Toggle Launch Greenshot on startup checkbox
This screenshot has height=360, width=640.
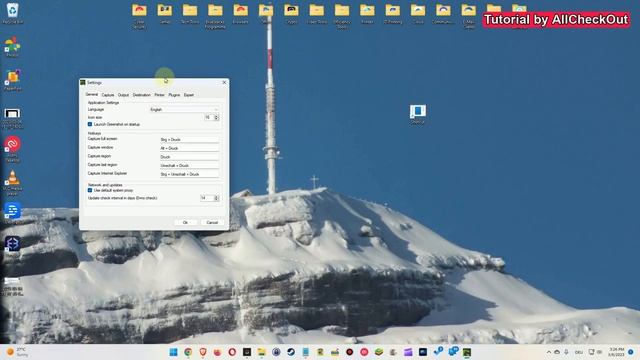(90, 124)
